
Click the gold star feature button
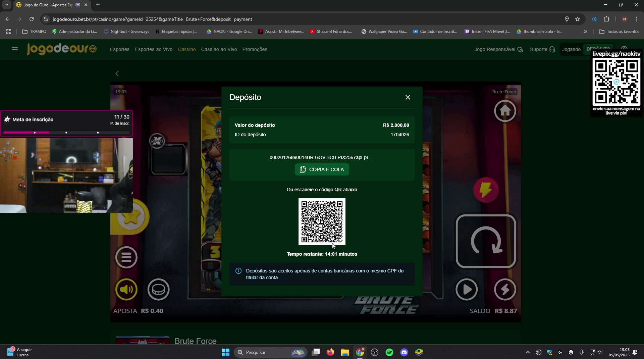point(132,216)
